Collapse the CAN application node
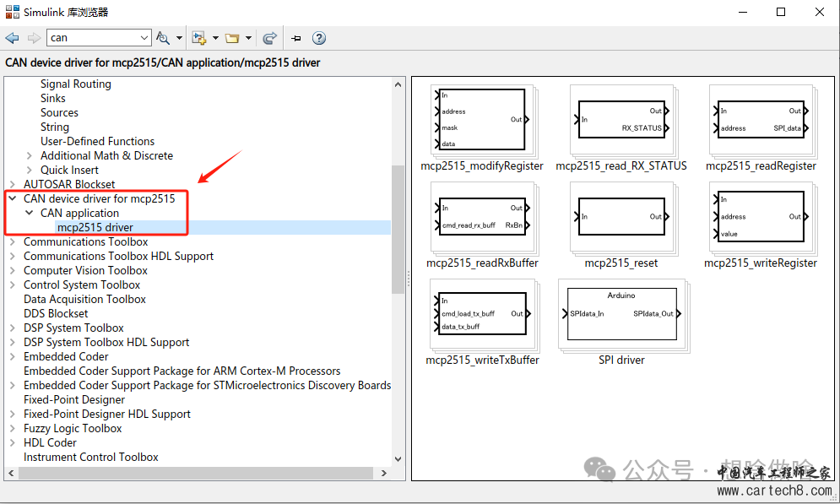 point(30,213)
